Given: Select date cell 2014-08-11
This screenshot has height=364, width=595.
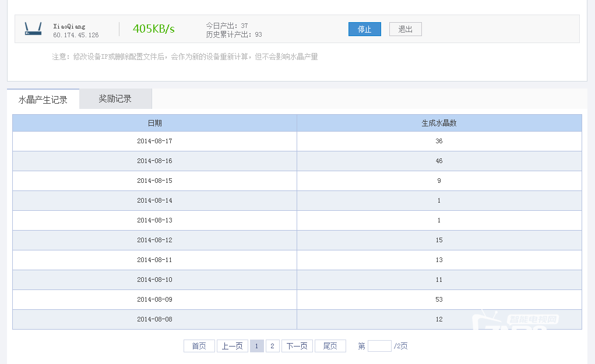Looking at the screenshot, I should click(155, 260).
